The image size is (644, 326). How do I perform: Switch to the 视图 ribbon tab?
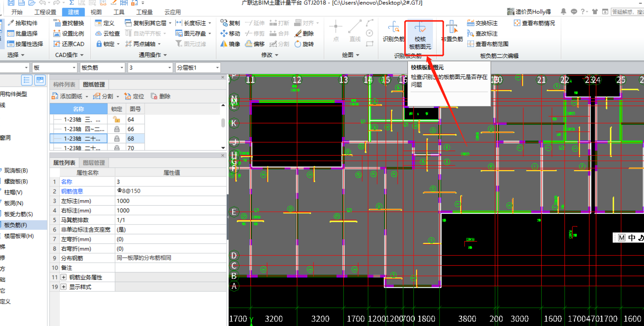pyautogui.click(x=96, y=12)
